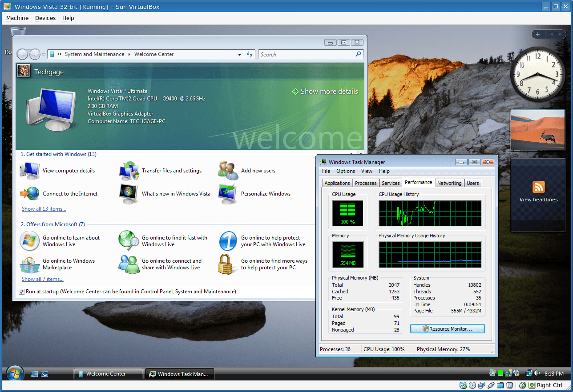Open Connect to the Internet icon
The image size is (573, 392).
pos(30,194)
